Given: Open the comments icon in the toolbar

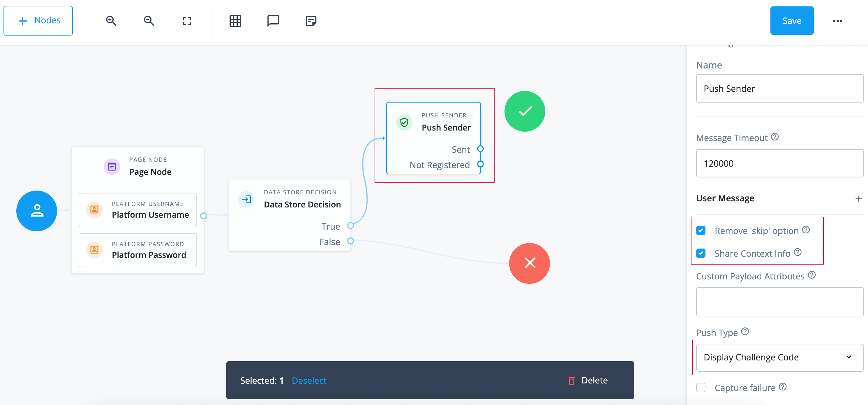Looking at the screenshot, I should [273, 21].
